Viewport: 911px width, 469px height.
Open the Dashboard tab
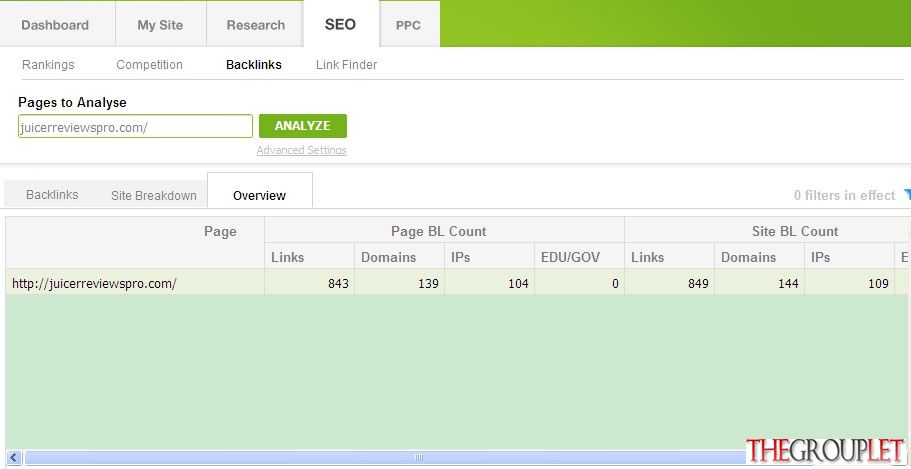click(55, 25)
